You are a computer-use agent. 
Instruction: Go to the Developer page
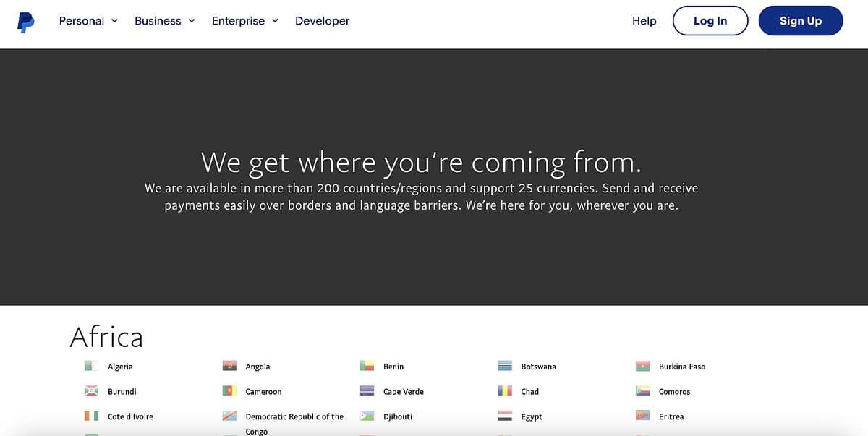[322, 21]
